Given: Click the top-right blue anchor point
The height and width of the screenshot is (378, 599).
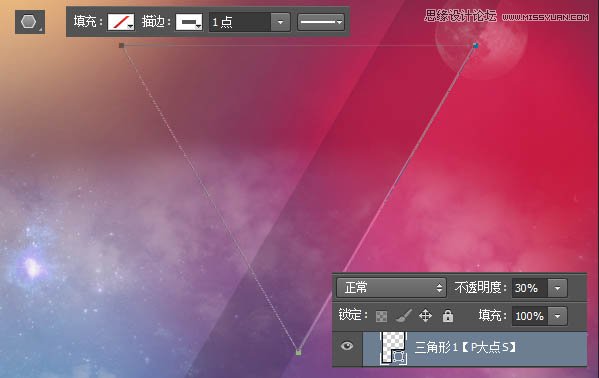Looking at the screenshot, I should pos(476,45).
